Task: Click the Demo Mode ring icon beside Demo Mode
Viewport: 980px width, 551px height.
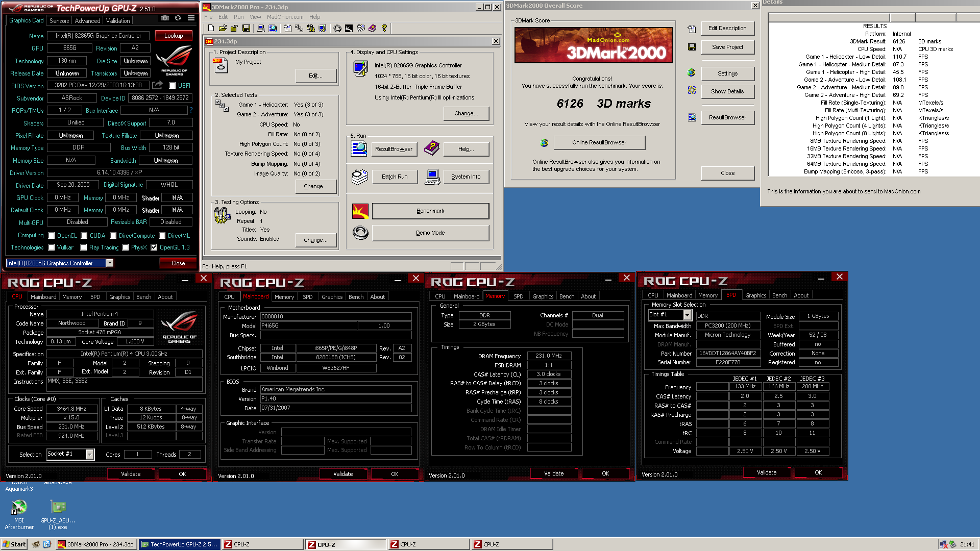Action: coord(360,233)
